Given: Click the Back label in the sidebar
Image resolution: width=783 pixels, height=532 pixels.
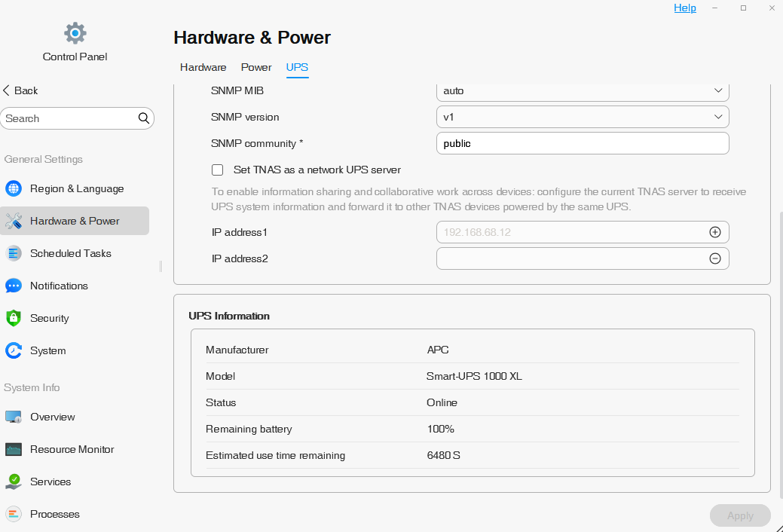Looking at the screenshot, I should pyautogui.click(x=26, y=90).
